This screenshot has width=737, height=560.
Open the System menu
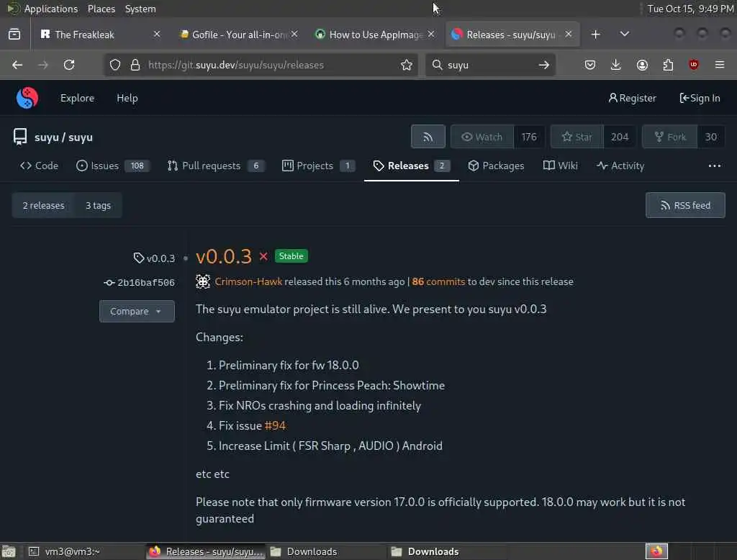tap(140, 9)
